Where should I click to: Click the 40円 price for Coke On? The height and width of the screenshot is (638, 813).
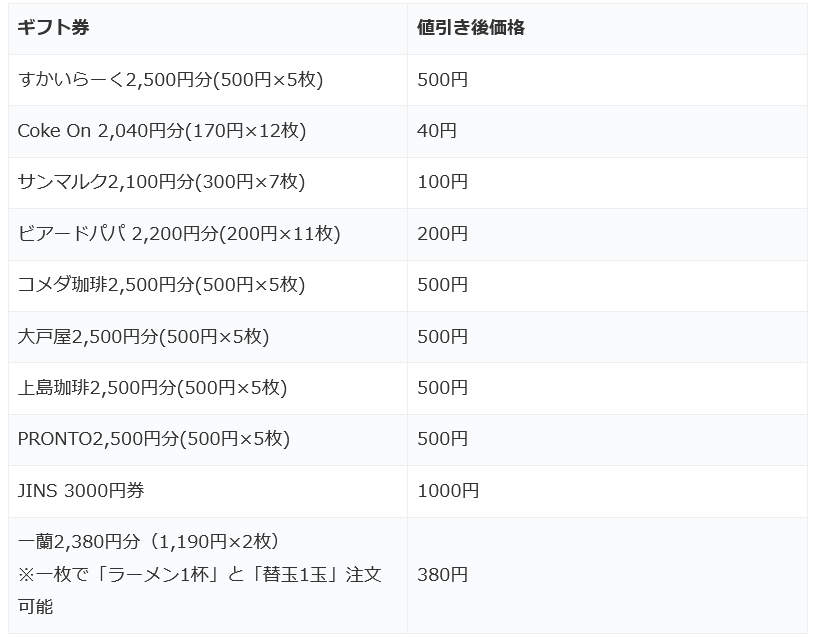point(437,131)
